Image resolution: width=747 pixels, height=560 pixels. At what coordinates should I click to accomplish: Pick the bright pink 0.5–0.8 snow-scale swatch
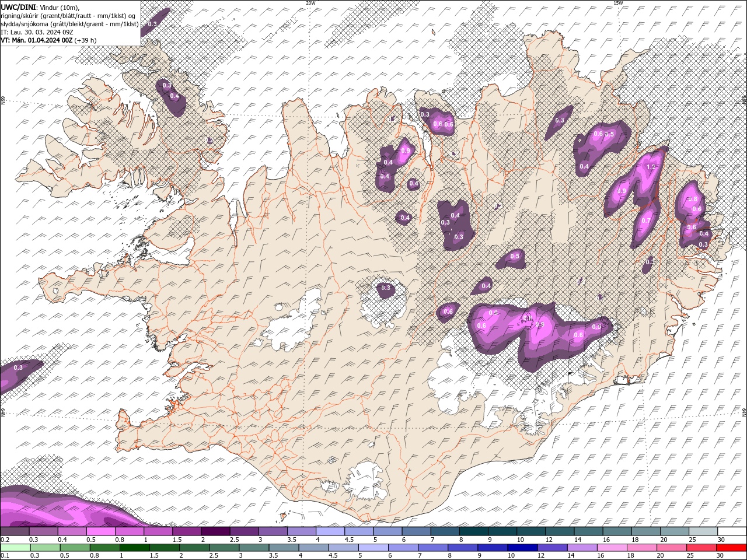[x=100, y=531]
